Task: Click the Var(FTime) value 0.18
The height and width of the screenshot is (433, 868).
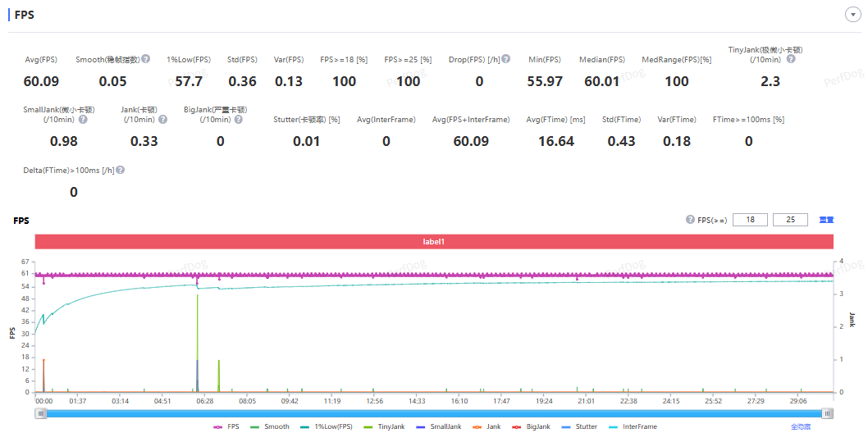Action: (677, 141)
